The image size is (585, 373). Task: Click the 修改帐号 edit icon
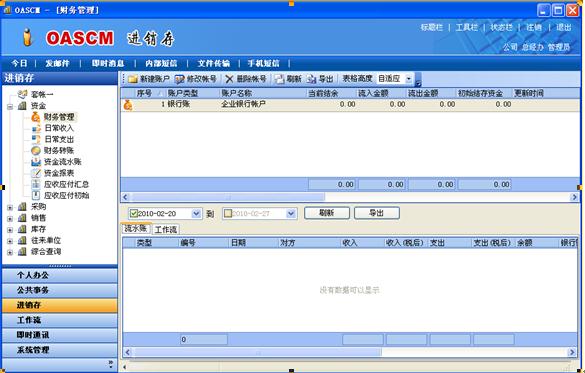tap(180, 79)
